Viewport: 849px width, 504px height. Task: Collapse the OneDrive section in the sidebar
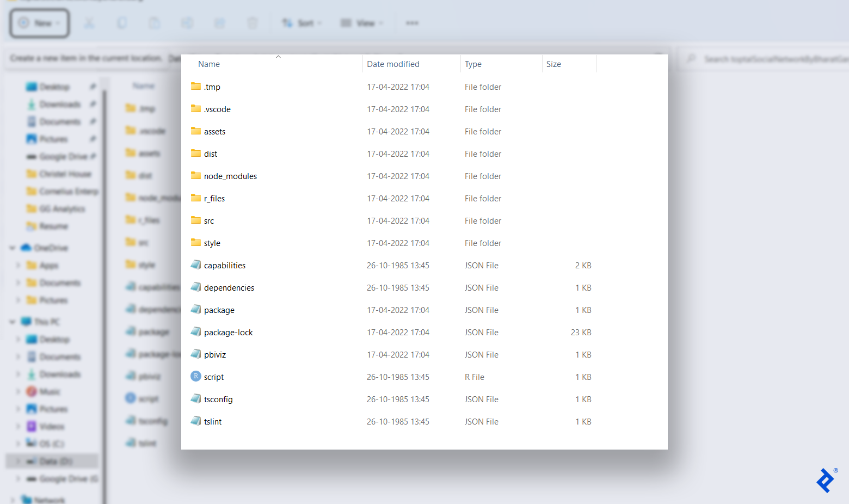click(12, 248)
